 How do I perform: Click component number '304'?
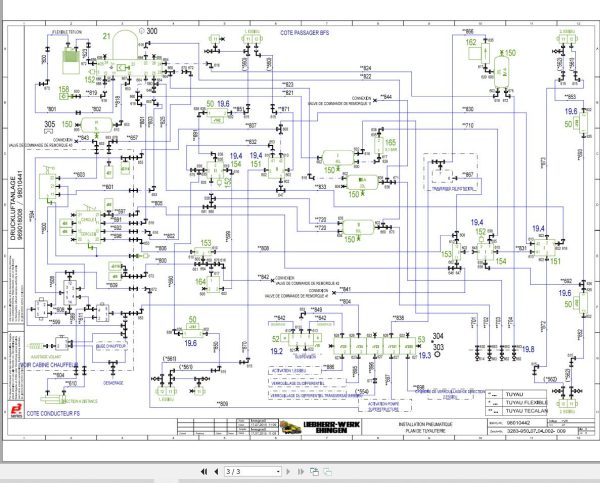(438, 336)
